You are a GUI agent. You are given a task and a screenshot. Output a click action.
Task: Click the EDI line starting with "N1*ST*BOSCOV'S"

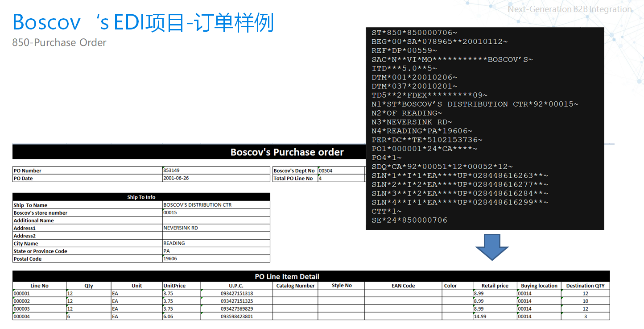[475, 104]
